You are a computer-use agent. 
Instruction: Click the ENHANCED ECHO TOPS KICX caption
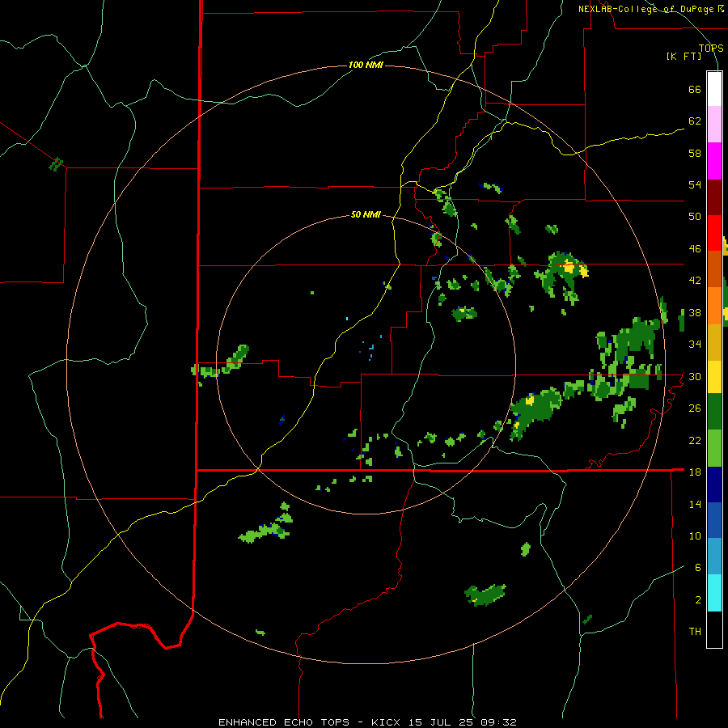[367, 722]
